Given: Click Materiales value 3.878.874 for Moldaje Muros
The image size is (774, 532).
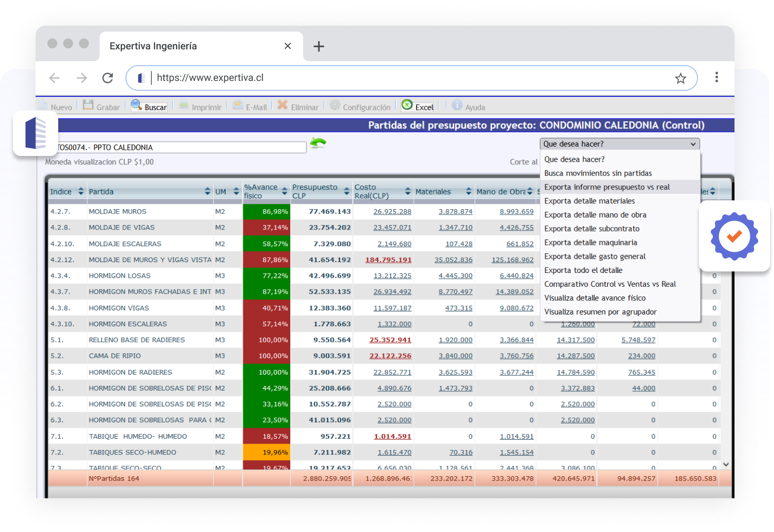Looking at the screenshot, I should 455,212.
